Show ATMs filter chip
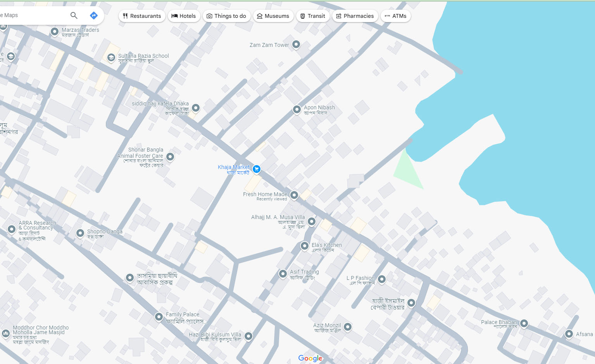 click(396, 16)
